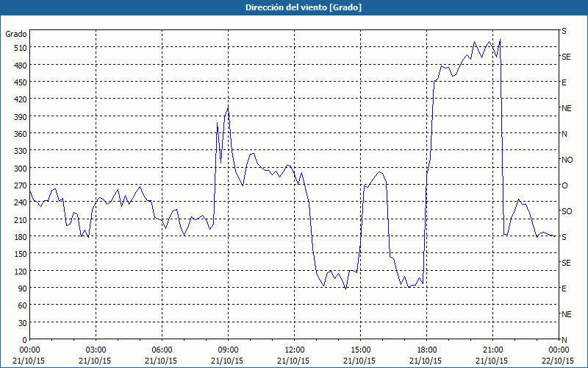The height and width of the screenshot is (368, 588).
Task: Click the "NE" compass label just above N at 360
Action: (x=567, y=108)
